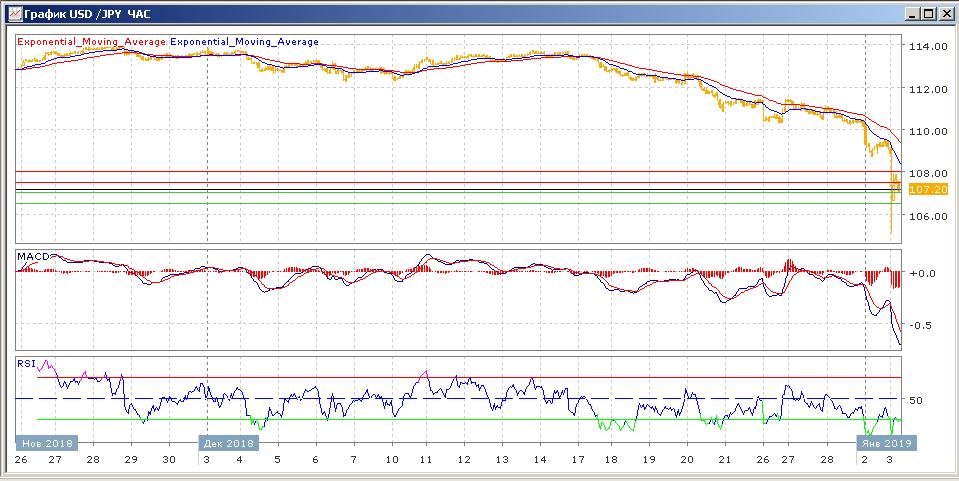Viewport: 959px width, 481px height.
Task: Maximize the USD/JPY chart window
Action: [x=929, y=13]
